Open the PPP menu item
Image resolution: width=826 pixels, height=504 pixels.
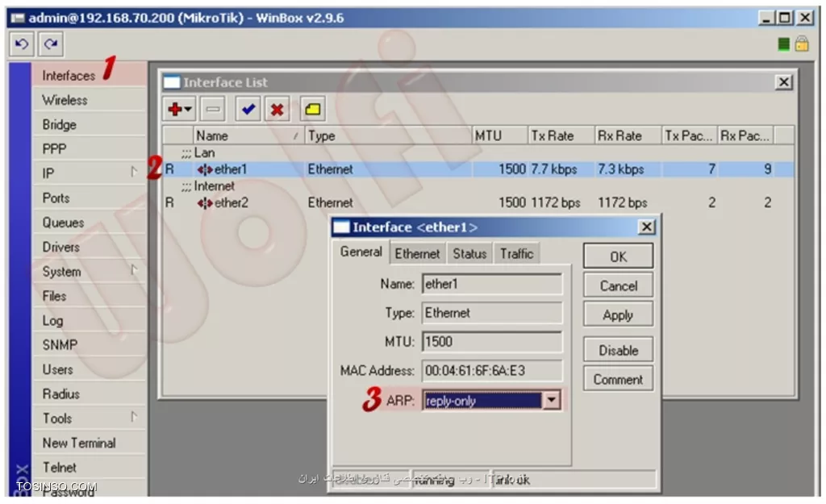click(90, 148)
